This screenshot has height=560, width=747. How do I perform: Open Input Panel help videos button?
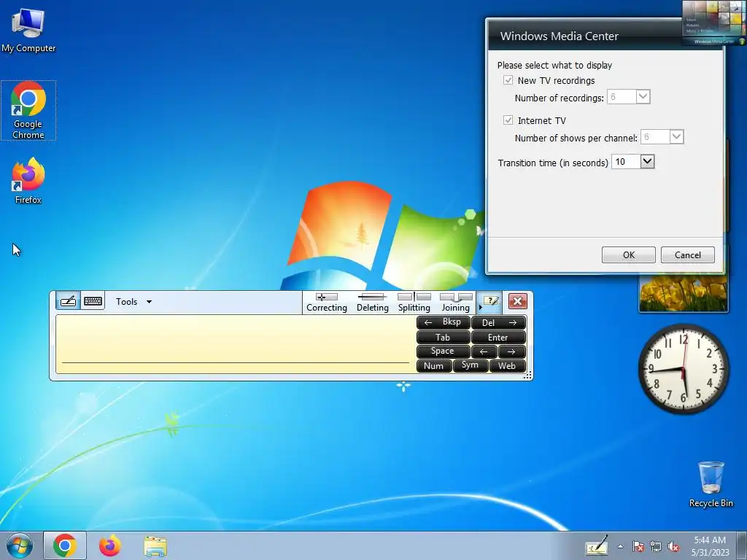point(490,301)
